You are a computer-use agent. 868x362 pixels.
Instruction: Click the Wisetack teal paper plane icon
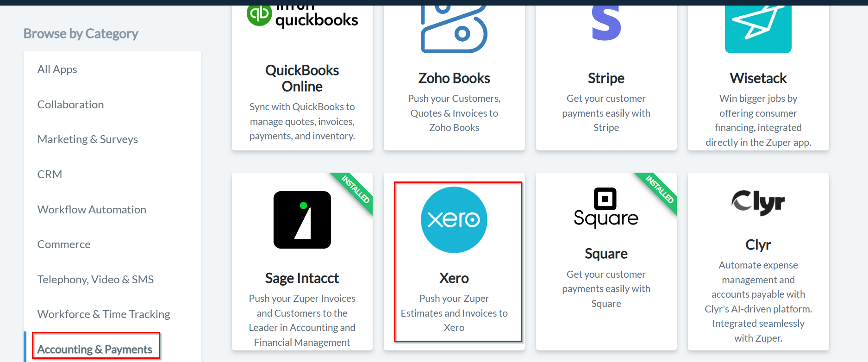click(x=758, y=29)
